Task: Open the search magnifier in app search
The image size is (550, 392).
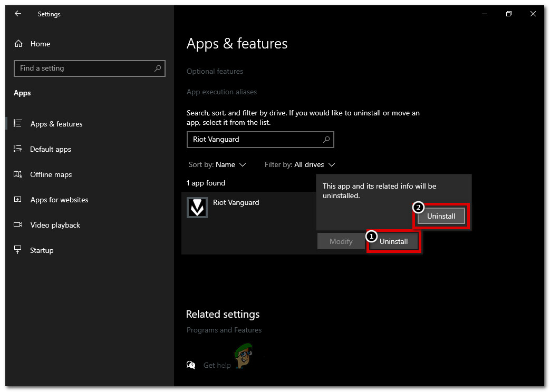Action: point(327,140)
